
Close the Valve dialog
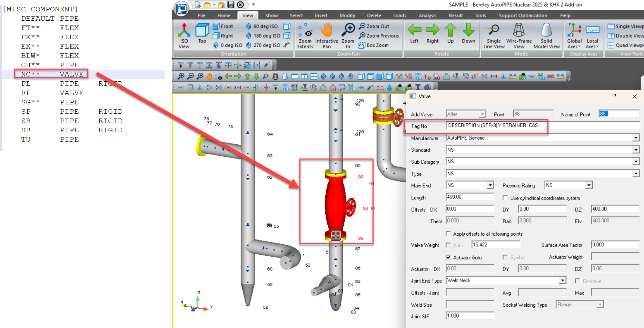point(634,96)
